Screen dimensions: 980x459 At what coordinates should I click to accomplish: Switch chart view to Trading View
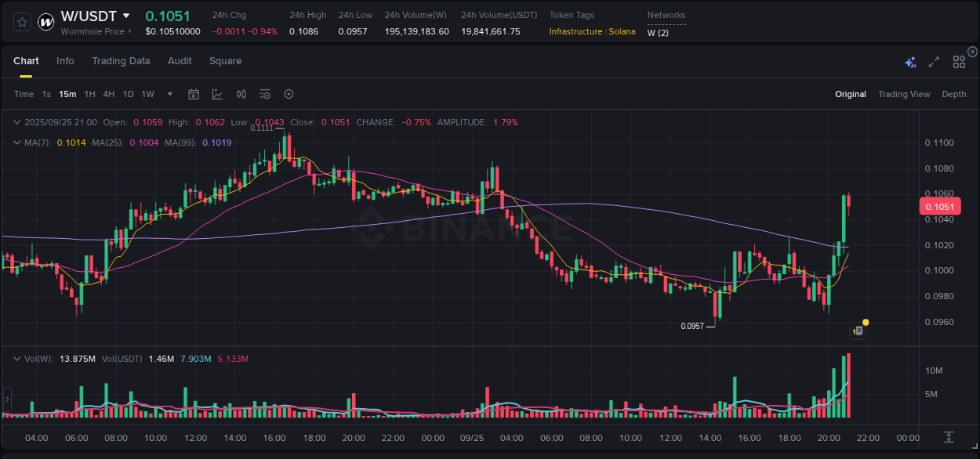coord(904,94)
